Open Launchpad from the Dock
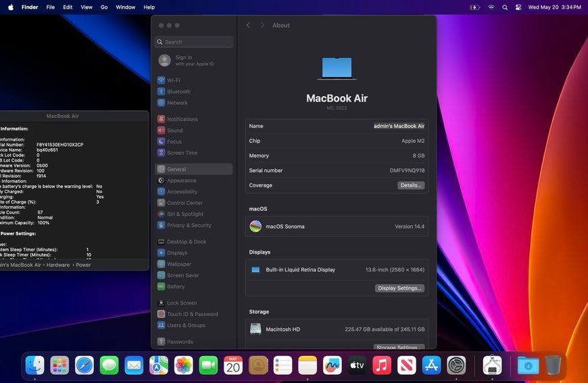This screenshot has height=383, width=588. (59, 365)
